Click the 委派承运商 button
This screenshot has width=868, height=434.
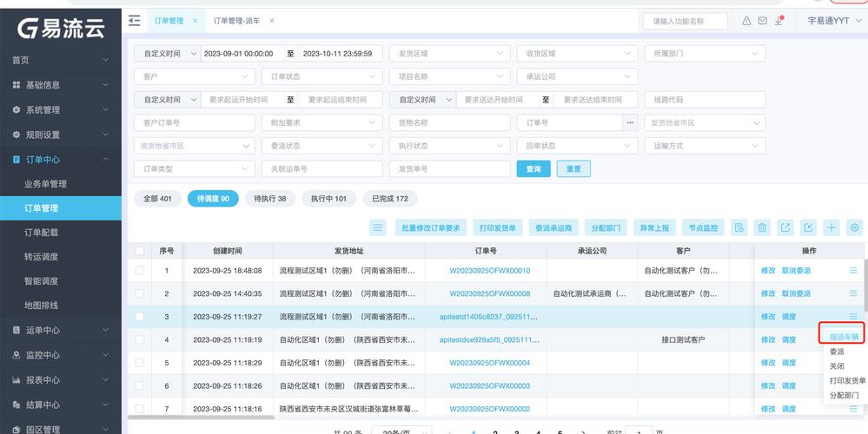(553, 227)
